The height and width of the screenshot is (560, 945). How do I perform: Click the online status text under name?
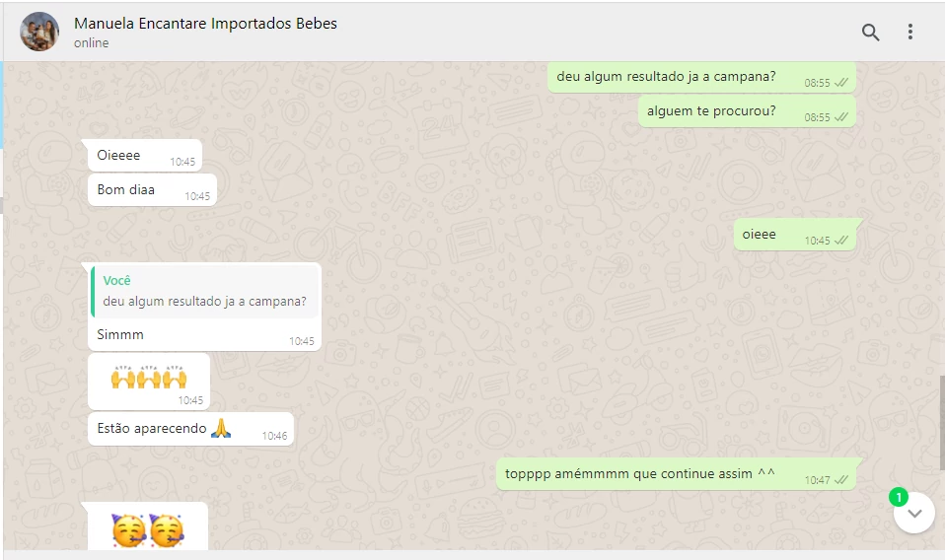92,43
